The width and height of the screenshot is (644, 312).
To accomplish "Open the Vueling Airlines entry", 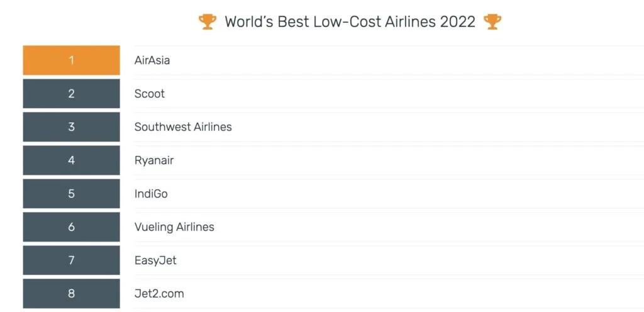I will 174,227.
